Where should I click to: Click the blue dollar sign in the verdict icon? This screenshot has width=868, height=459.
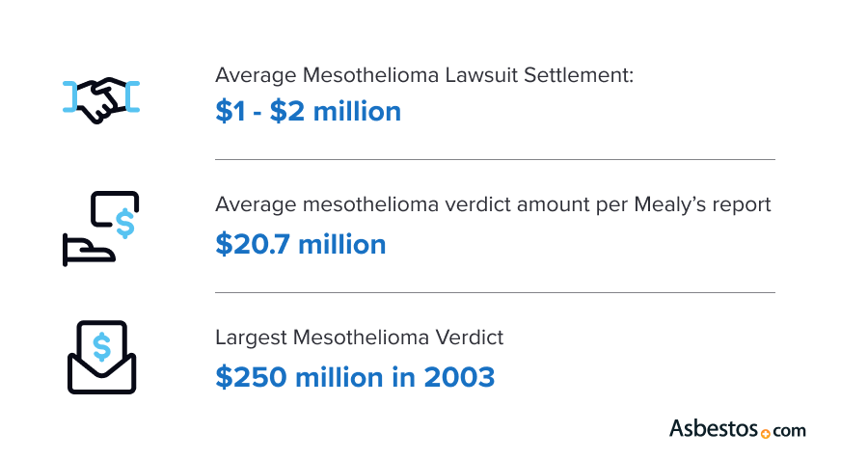click(x=124, y=224)
